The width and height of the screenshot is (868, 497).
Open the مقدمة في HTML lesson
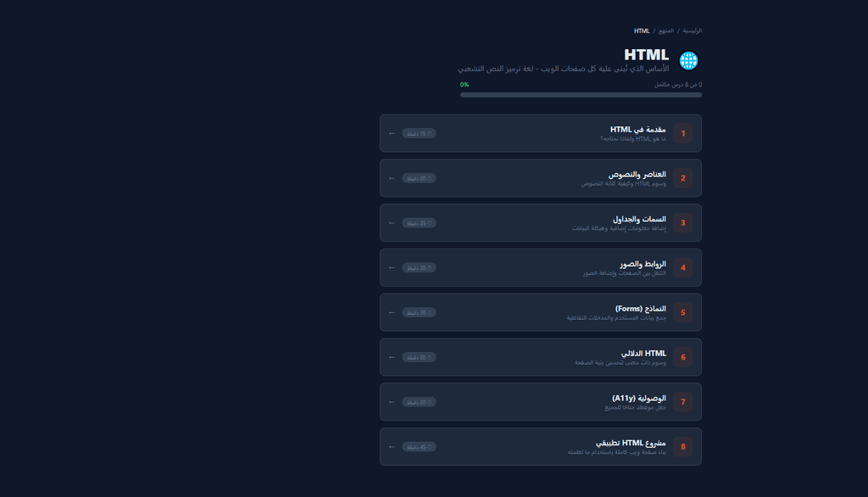click(540, 133)
